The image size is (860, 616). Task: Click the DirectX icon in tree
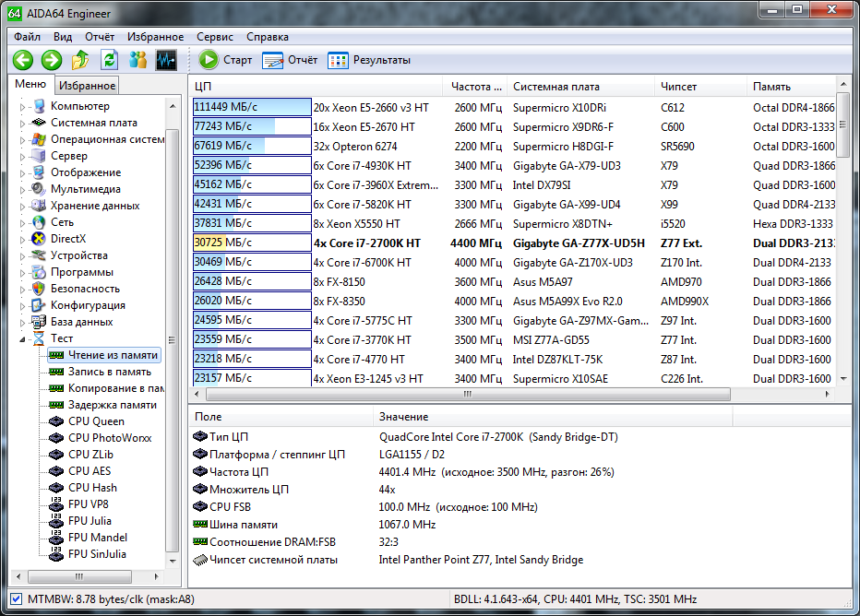click(39, 239)
